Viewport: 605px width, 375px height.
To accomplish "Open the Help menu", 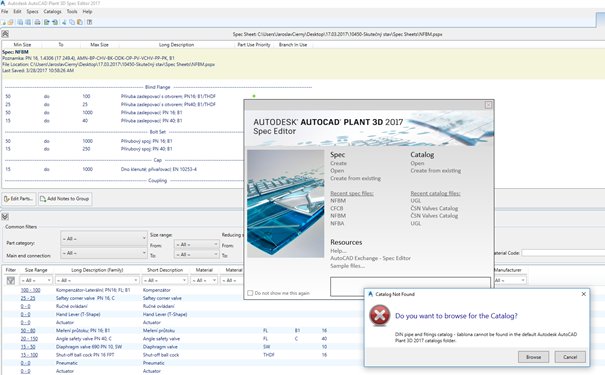I will tap(88, 12).
